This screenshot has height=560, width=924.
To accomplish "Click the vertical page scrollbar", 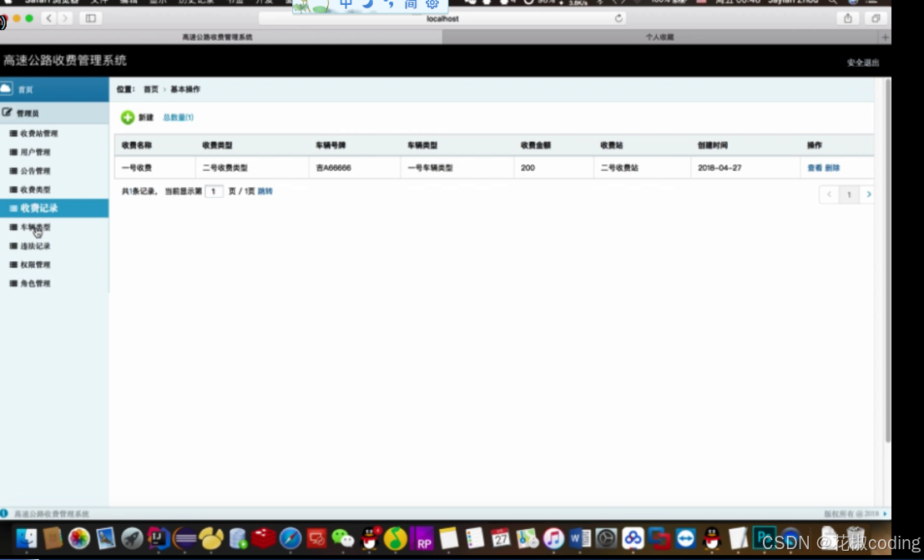I will click(887, 260).
